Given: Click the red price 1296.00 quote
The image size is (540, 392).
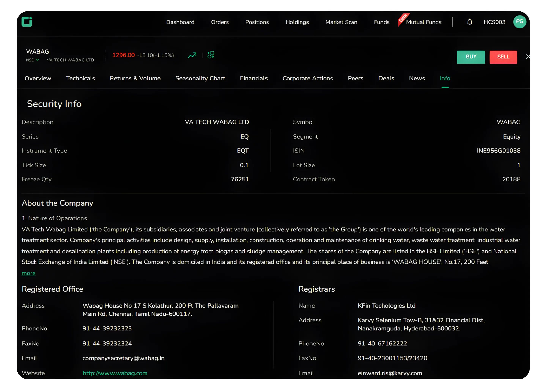Looking at the screenshot, I should coord(124,55).
